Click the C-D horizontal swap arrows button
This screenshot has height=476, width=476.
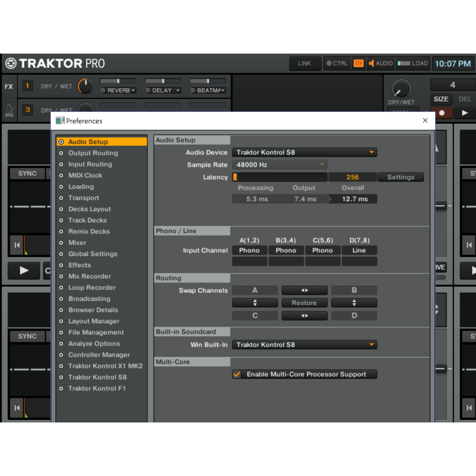click(x=305, y=316)
